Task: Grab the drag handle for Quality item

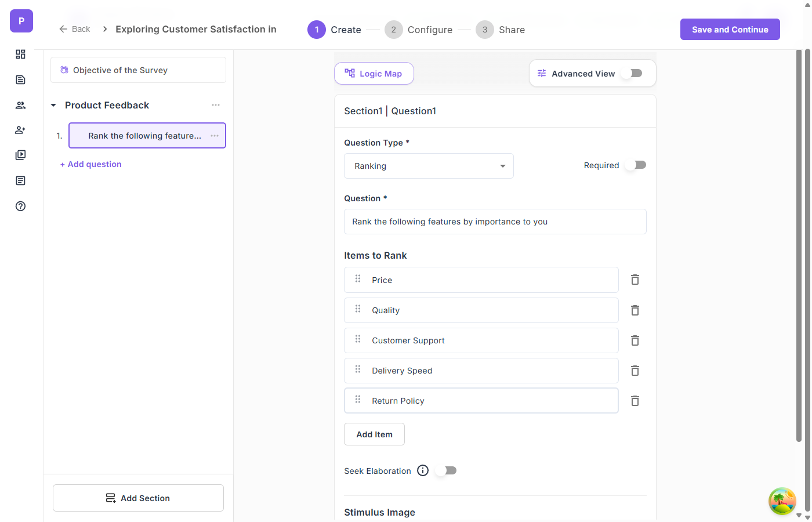Action: pyautogui.click(x=358, y=309)
